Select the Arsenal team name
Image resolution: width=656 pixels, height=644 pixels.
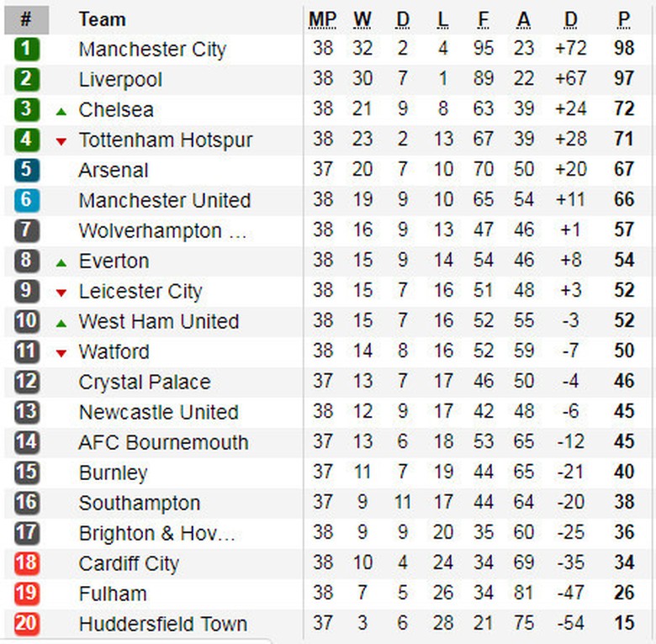pyautogui.click(x=113, y=171)
